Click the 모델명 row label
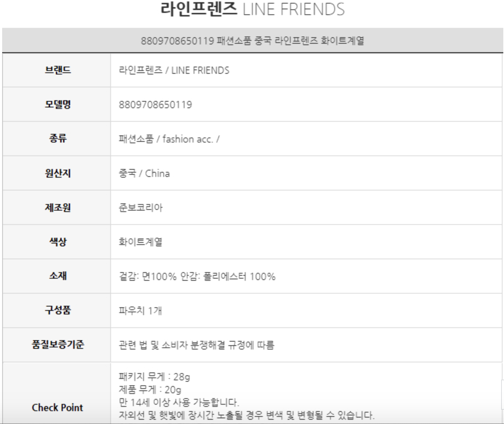This screenshot has height=424, width=504. 58,104
